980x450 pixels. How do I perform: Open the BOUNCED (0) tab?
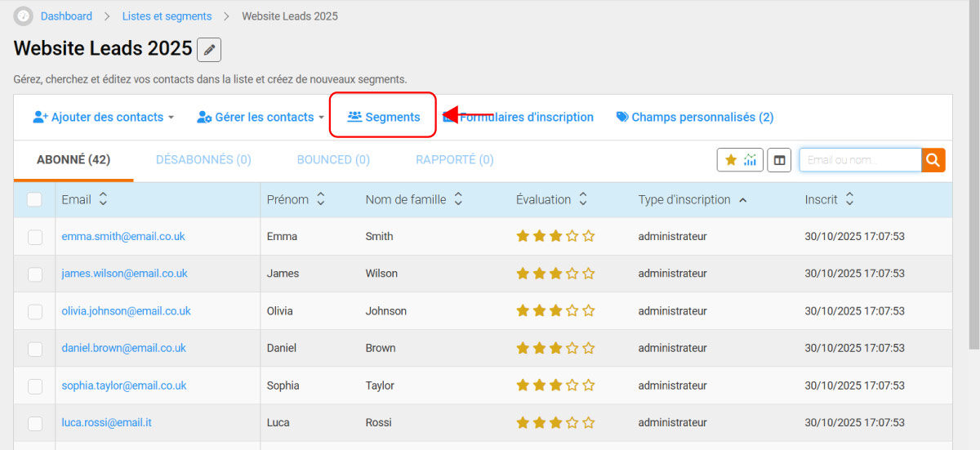[333, 160]
